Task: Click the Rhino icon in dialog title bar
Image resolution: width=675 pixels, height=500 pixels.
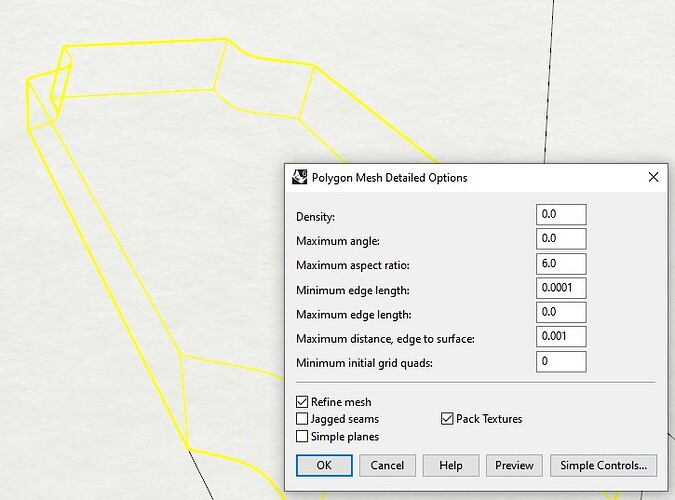Action: click(300, 177)
